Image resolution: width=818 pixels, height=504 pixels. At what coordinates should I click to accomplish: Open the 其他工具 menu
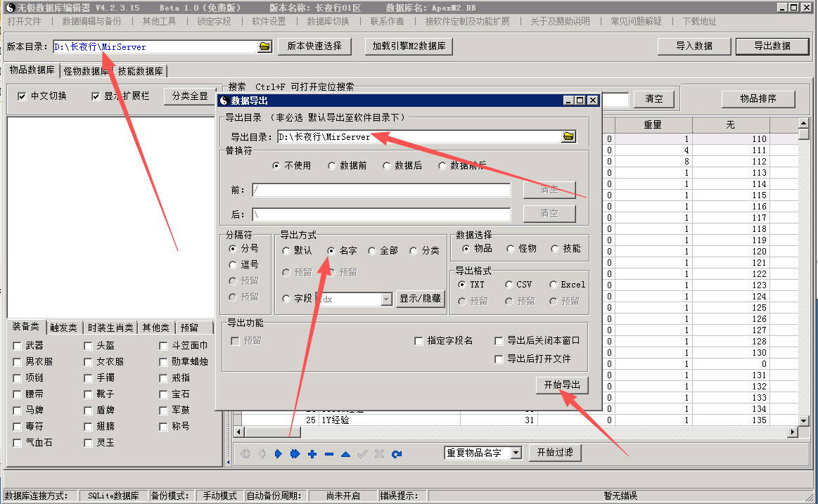tap(159, 21)
